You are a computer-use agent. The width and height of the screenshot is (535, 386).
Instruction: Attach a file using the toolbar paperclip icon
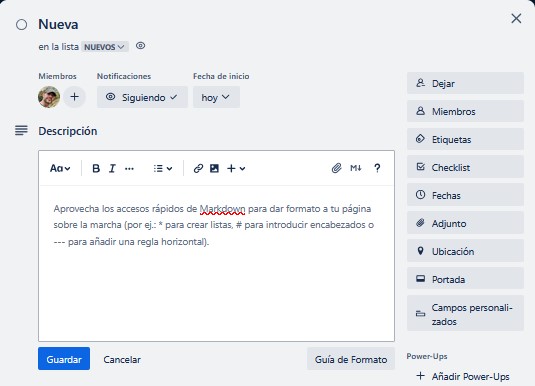click(x=336, y=168)
